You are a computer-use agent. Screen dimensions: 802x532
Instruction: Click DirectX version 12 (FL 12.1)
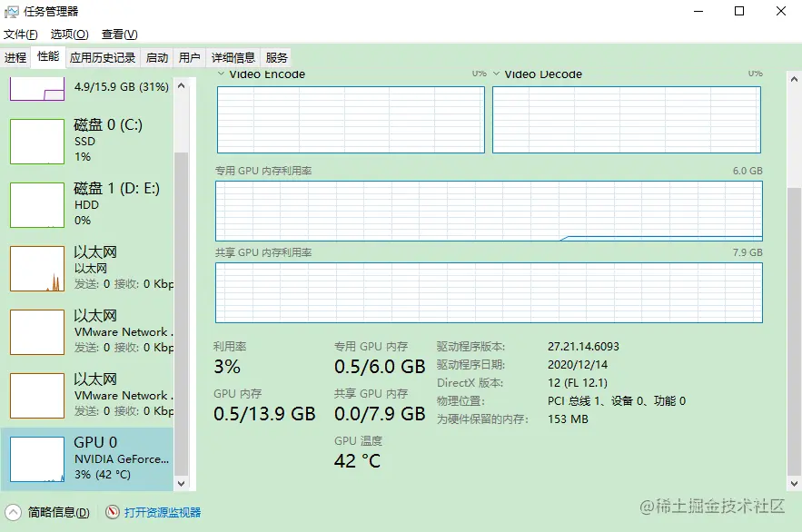[x=578, y=383]
